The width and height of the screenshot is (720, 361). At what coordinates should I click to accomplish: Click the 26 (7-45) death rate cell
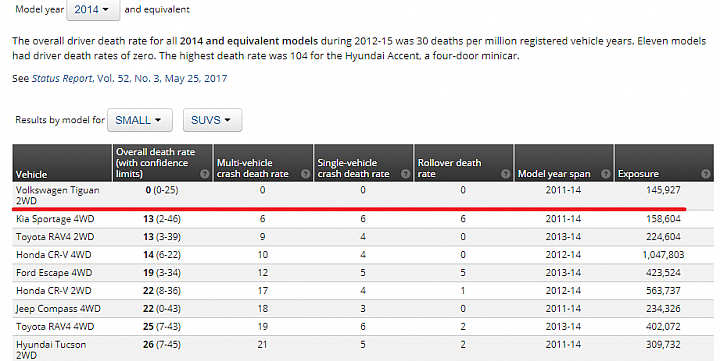point(162,344)
